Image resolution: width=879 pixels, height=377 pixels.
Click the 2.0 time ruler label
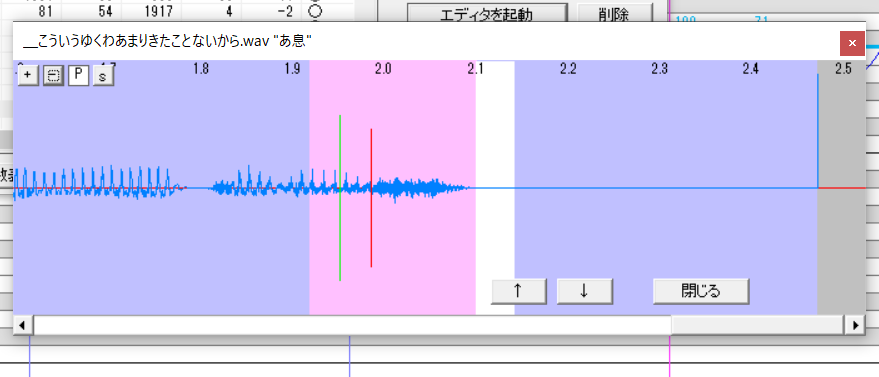(383, 69)
